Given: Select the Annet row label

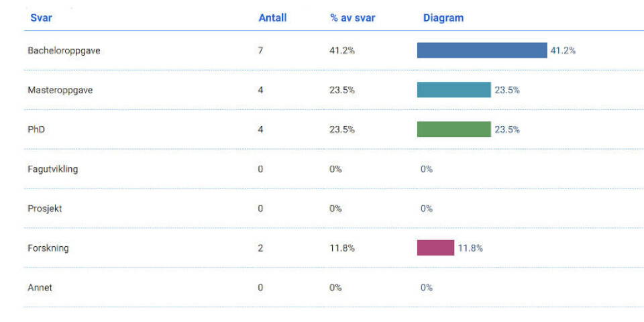Looking at the screenshot, I should click(40, 288).
